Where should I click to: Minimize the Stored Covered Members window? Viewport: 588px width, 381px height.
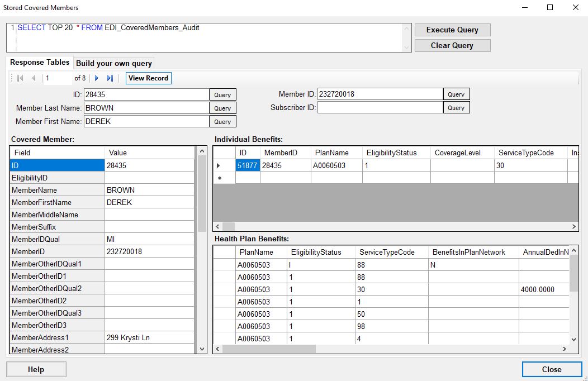click(x=525, y=7)
